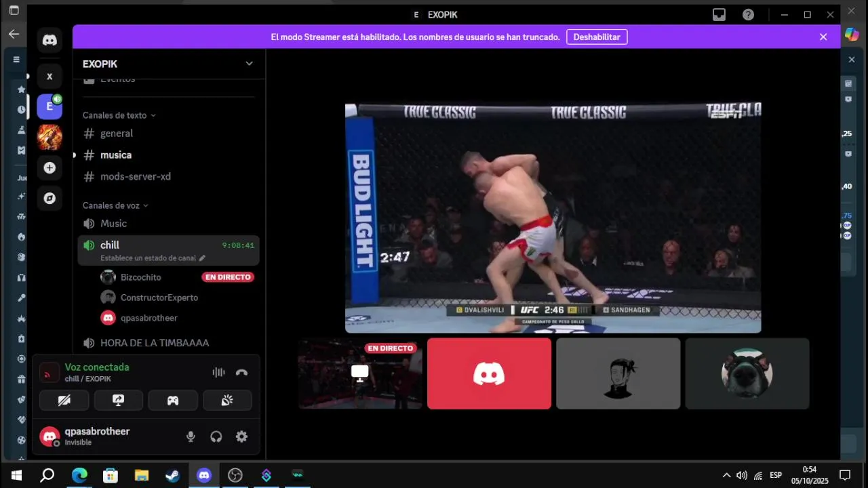Select the red Discord logo participant tile
The width and height of the screenshot is (868, 488).
coord(489,373)
